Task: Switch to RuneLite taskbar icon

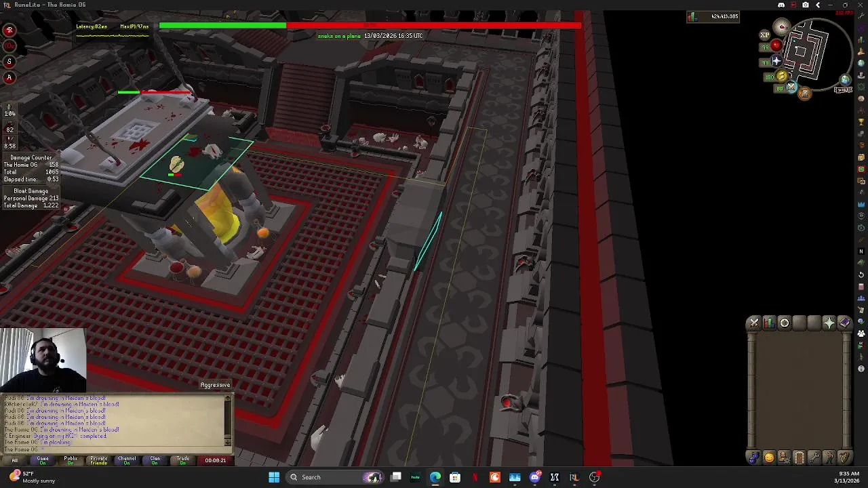Action: pyautogui.click(x=574, y=477)
